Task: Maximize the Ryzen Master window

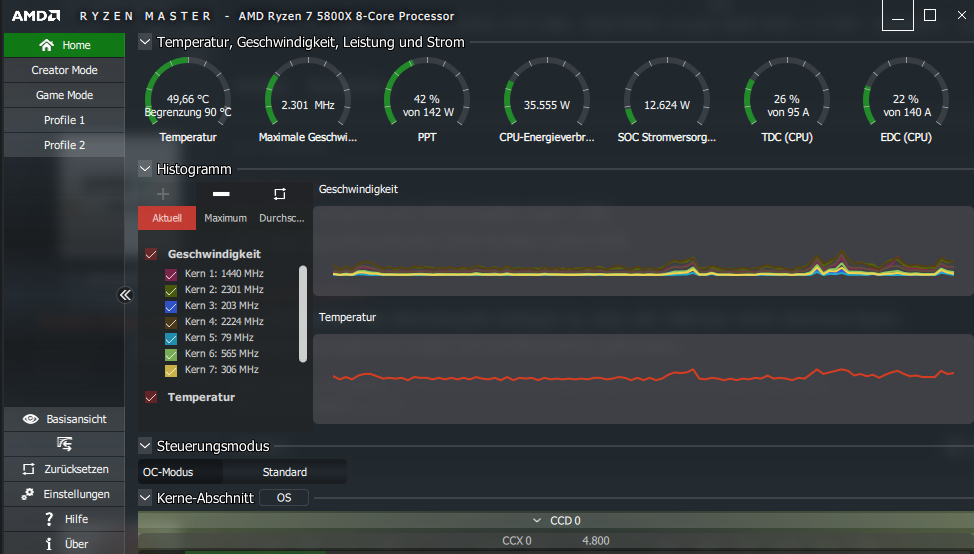Action: pyautogui.click(x=930, y=16)
